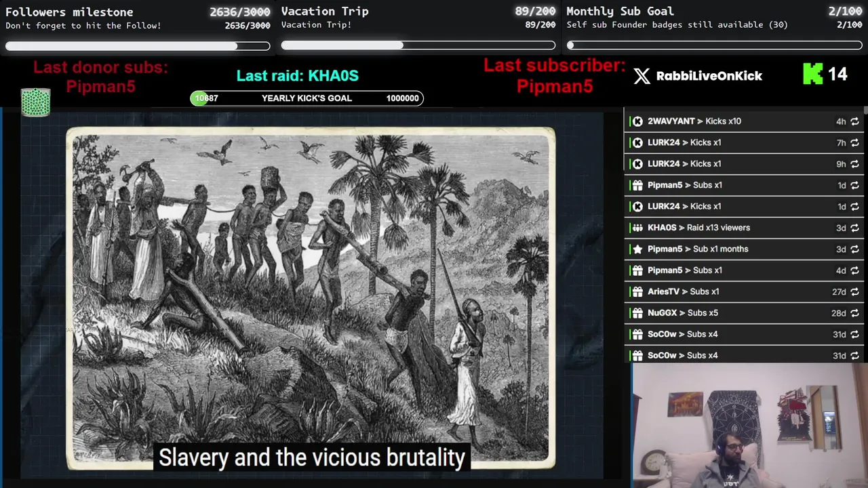This screenshot has width=868, height=488.
Task: Click the 'Followers milestone' title
Action: click(69, 12)
